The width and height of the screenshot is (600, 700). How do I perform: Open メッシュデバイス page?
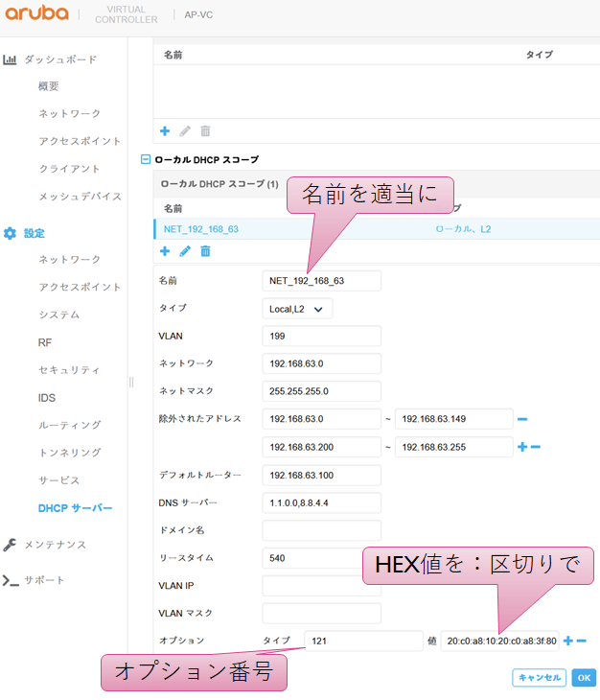(81, 197)
